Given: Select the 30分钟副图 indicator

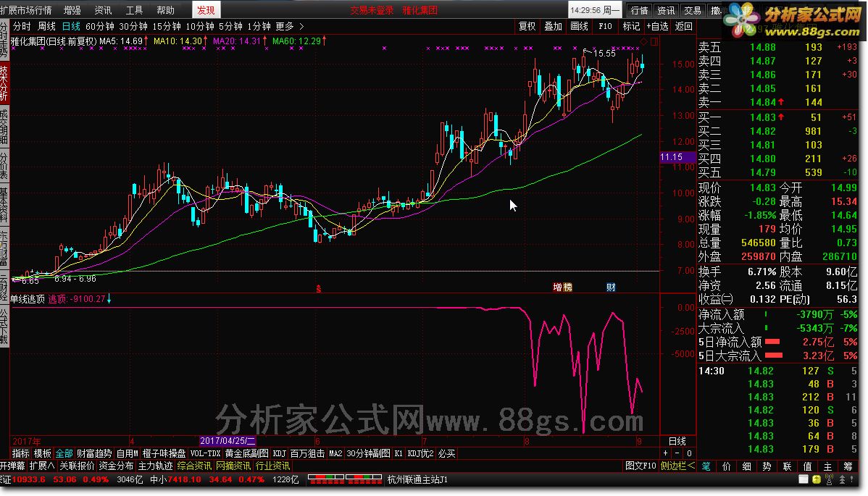Looking at the screenshot, I should pyautogui.click(x=369, y=453).
